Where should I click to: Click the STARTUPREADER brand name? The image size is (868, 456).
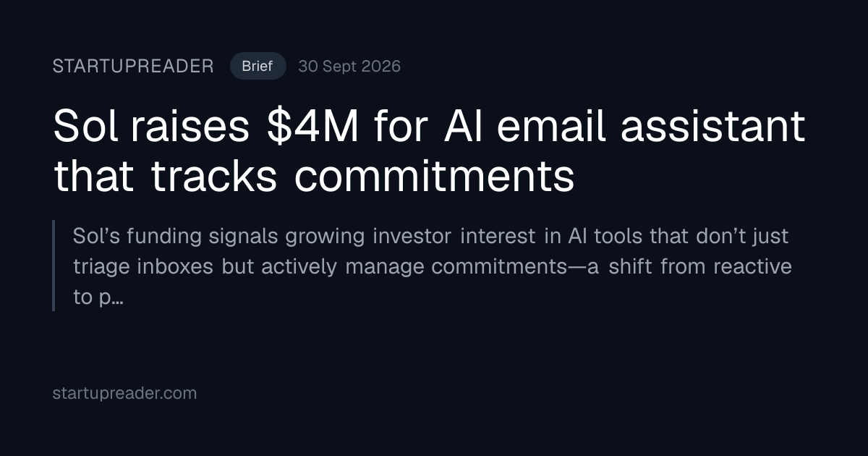click(x=133, y=67)
